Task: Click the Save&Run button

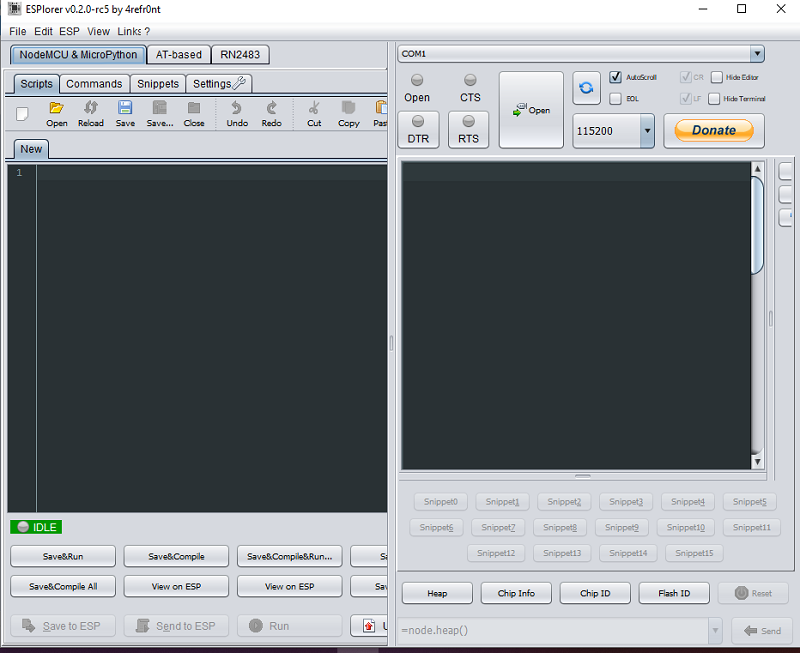Action: [63, 556]
